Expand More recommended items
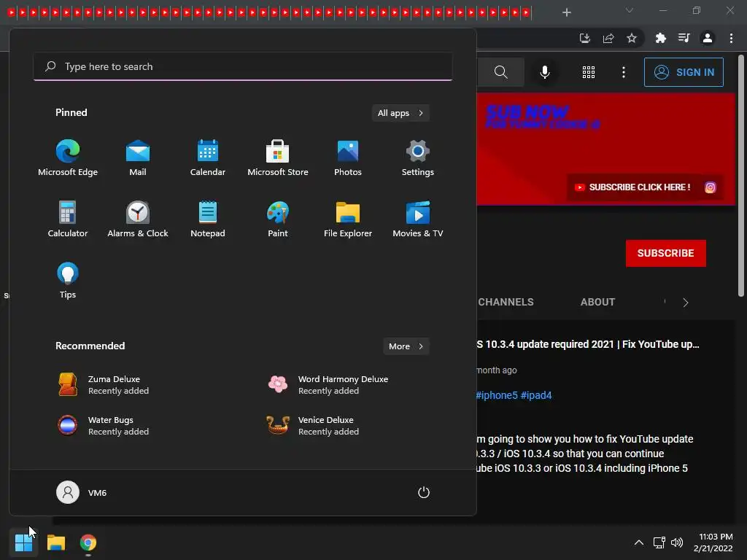The width and height of the screenshot is (747, 560). (x=406, y=346)
